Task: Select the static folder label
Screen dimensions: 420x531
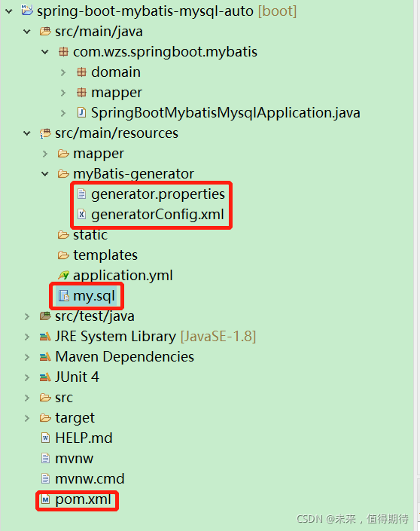Action: (90, 235)
